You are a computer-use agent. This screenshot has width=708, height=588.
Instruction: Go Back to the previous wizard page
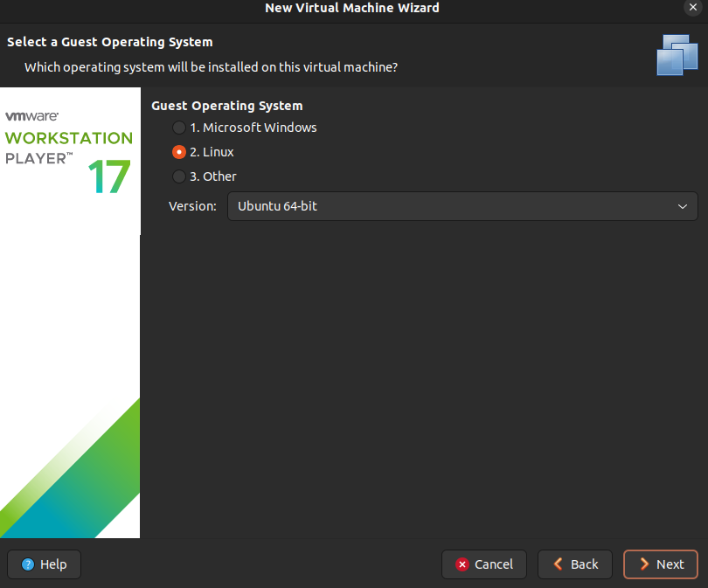click(x=575, y=564)
